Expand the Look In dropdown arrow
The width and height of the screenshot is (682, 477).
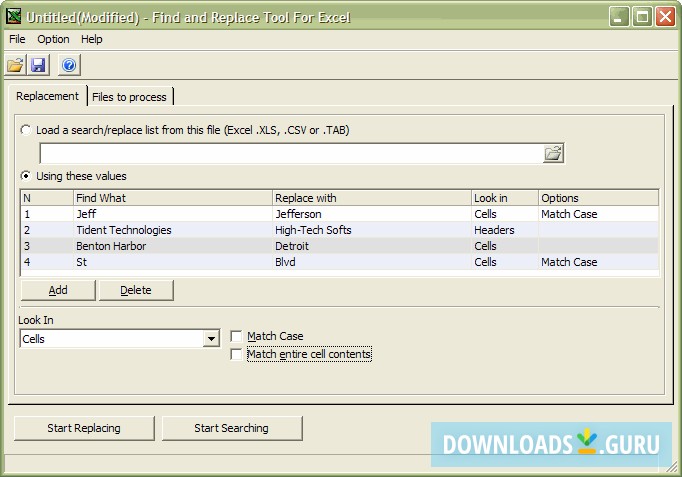[211, 339]
